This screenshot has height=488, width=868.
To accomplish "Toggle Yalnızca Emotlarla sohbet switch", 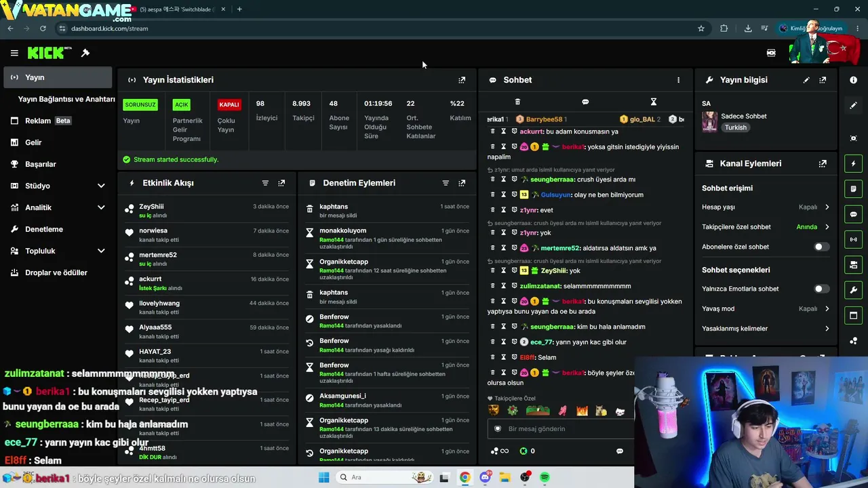I will click(821, 289).
